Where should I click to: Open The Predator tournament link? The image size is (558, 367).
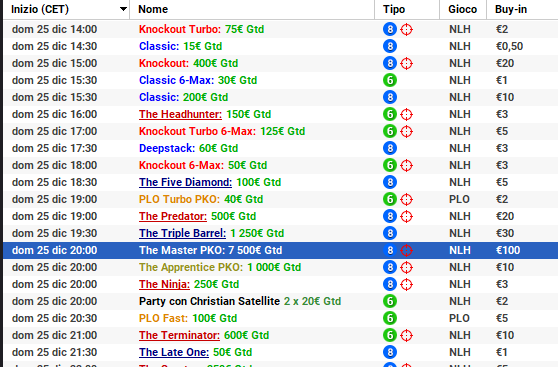[173, 216]
